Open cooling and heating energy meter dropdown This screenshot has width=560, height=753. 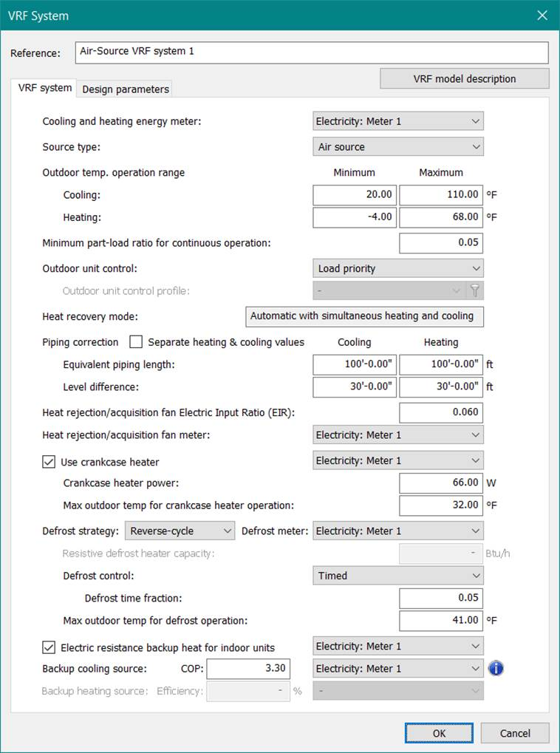(x=398, y=121)
